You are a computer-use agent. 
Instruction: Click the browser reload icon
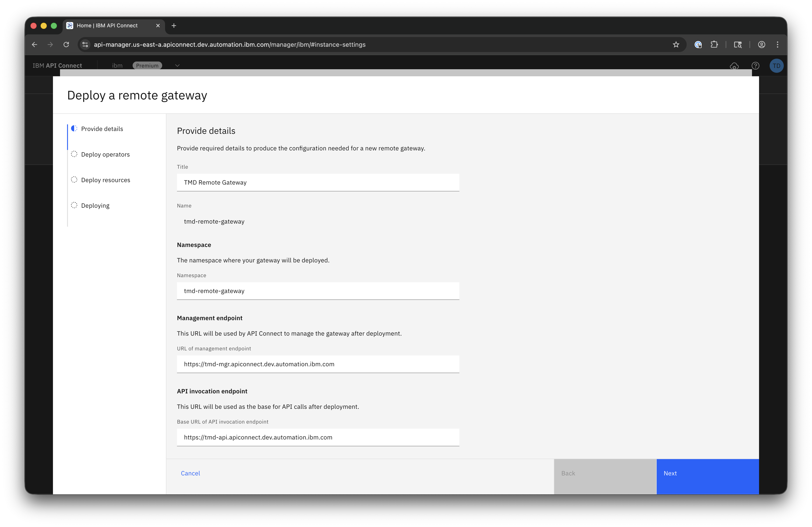tap(66, 45)
